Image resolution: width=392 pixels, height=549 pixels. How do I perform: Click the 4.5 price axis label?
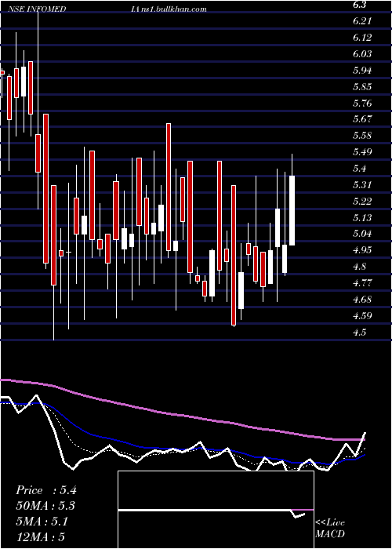[360, 333]
